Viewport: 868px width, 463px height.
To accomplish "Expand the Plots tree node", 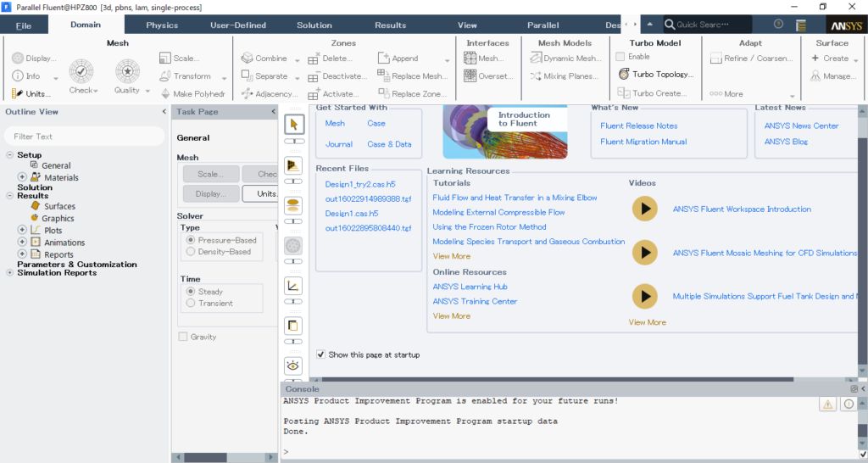I will tap(22, 230).
